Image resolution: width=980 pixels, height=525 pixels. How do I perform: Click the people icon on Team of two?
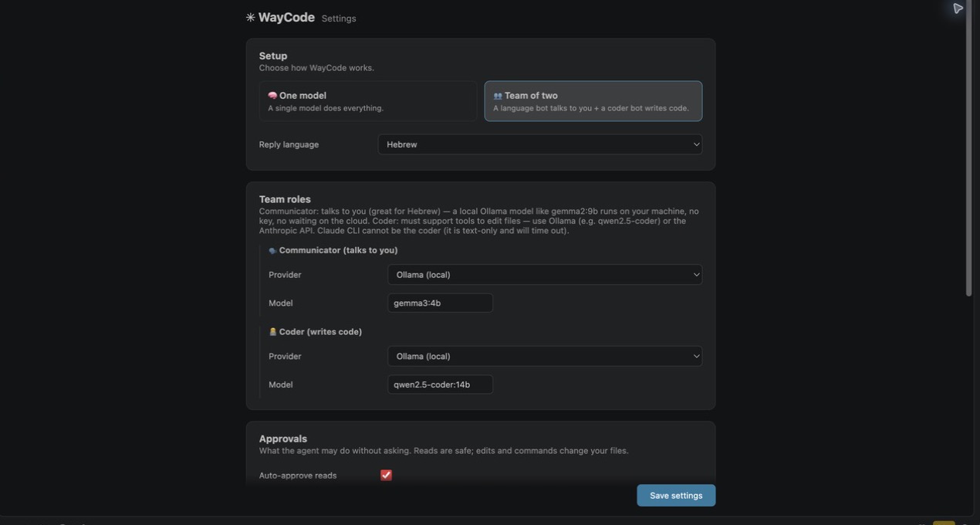pyautogui.click(x=498, y=96)
